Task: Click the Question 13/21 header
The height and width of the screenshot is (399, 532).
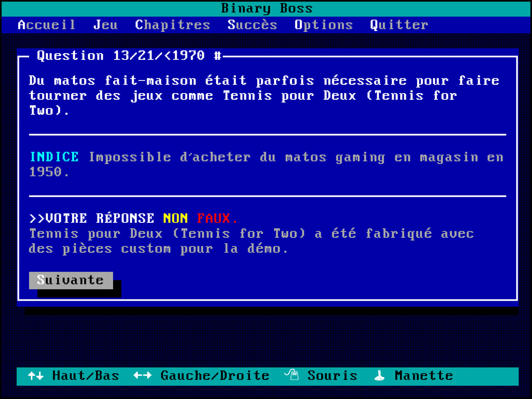Action: (x=129, y=56)
